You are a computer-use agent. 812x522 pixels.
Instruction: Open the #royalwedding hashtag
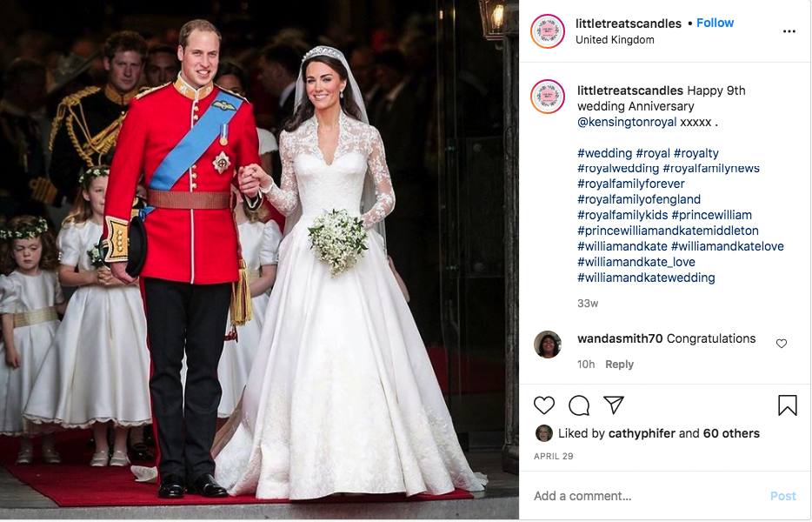pyautogui.click(x=618, y=168)
